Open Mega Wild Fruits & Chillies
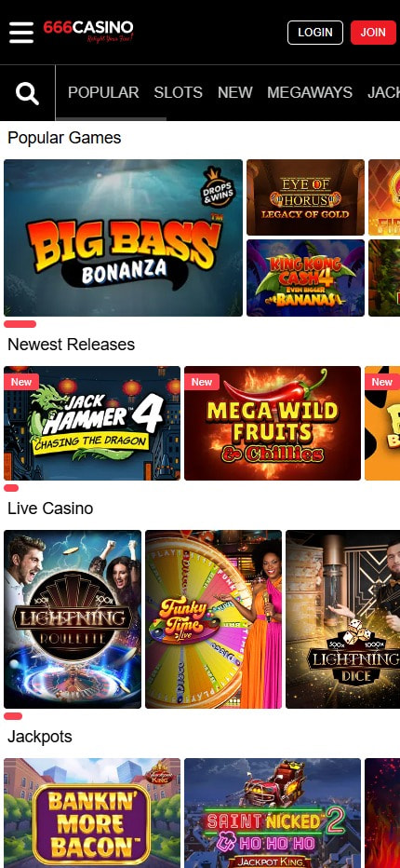Viewport: 400px width, 868px height. tap(273, 423)
